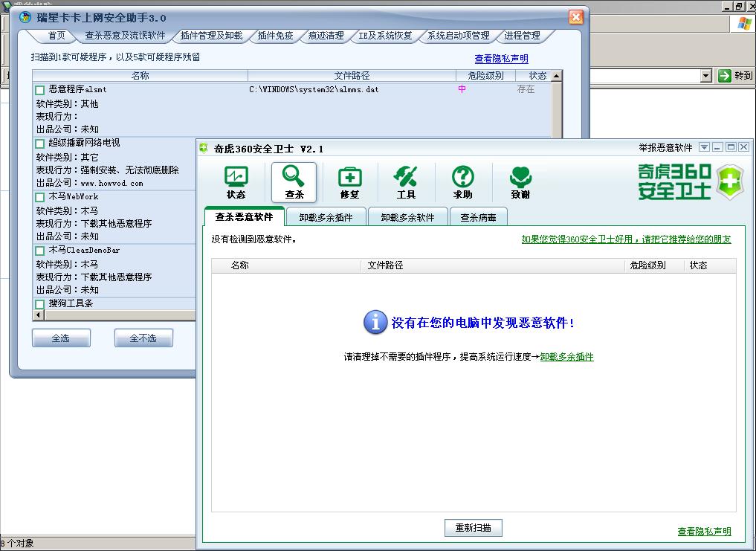Switch to 查杀病毒 tab
756x551 pixels.
[x=478, y=217]
